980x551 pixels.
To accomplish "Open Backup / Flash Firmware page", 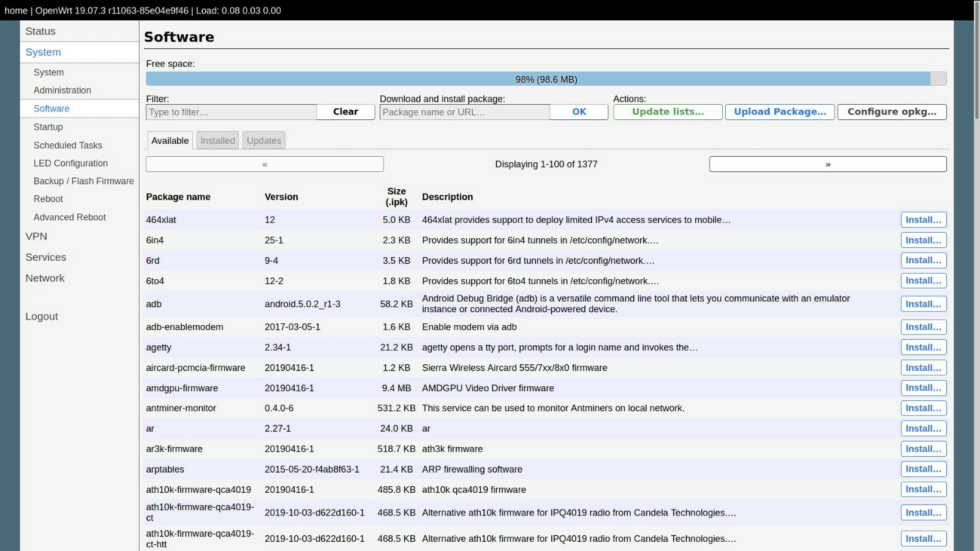I will (84, 181).
